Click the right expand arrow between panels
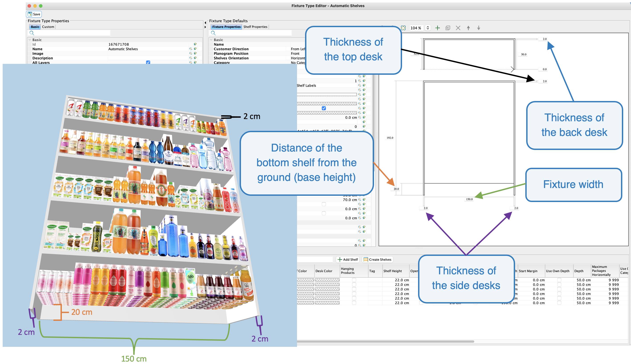The height and width of the screenshot is (364, 631). tap(205, 27)
